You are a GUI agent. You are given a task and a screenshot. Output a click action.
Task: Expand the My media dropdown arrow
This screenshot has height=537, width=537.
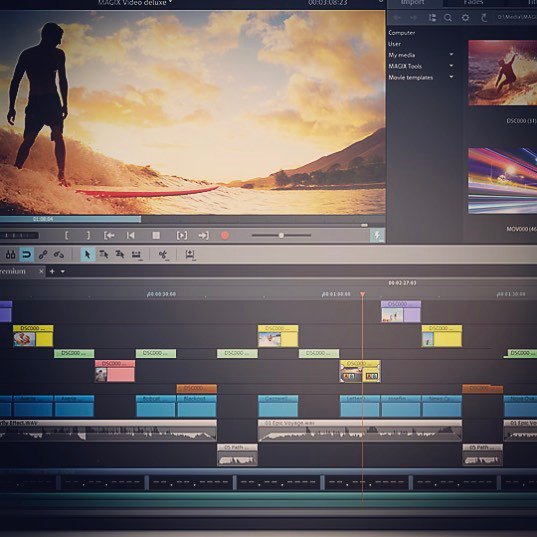click(451, 54)
